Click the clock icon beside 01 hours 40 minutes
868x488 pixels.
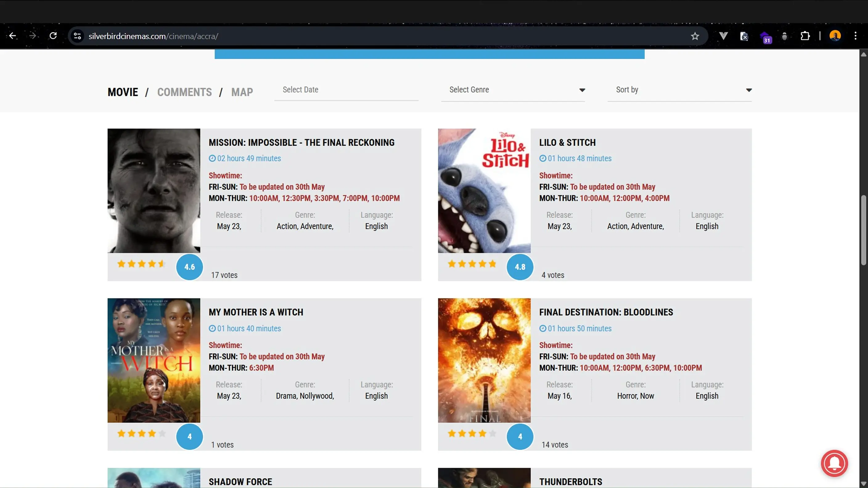(x=212, y=328)
